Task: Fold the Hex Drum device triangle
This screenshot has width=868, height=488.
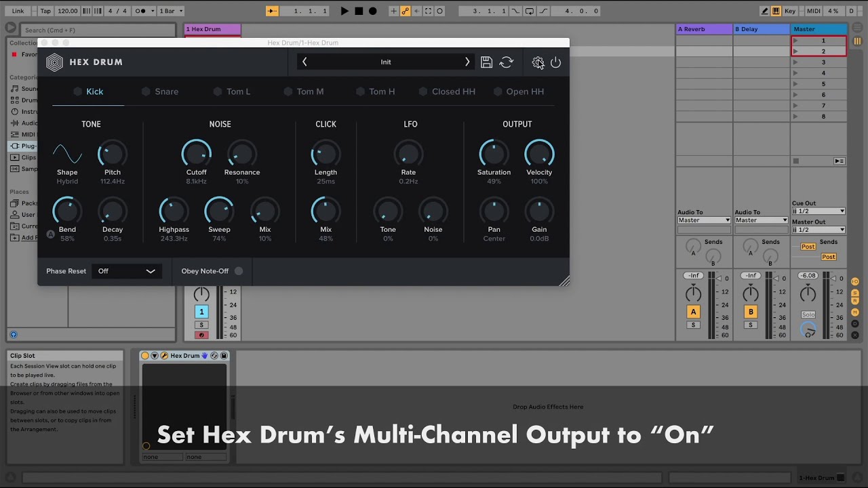Action: coord(155,355)
